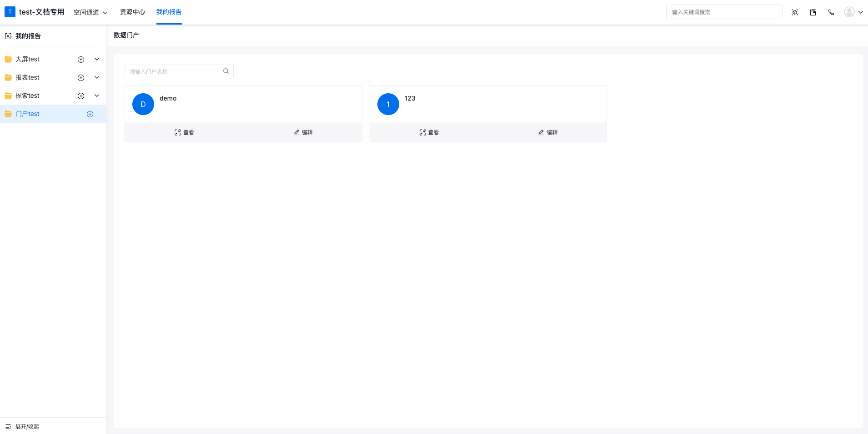Add new item to 大屏test folder
This screenshot has width=868, height=434.
coord(81,59)
